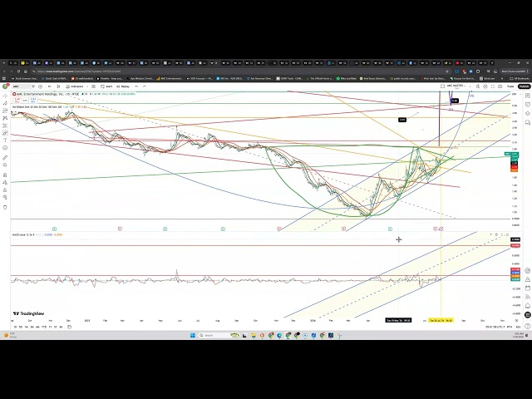The width and height of the screenshot is (532, 399).
Task: Open the emoji icons tool
Action: (5, 148)
